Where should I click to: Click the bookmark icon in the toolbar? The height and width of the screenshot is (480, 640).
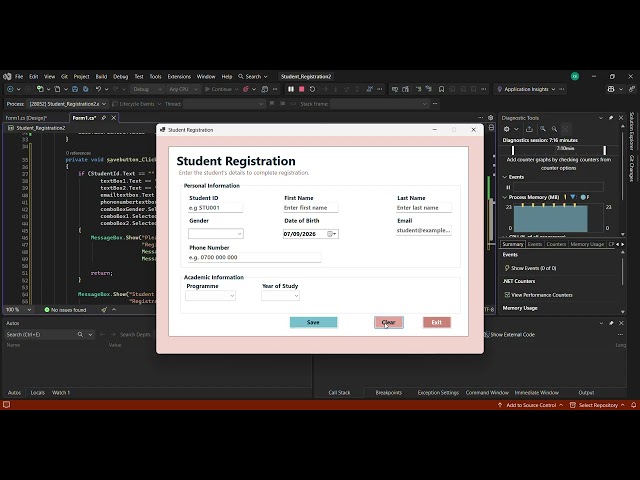pyautogui.click(x=441, y=89)
